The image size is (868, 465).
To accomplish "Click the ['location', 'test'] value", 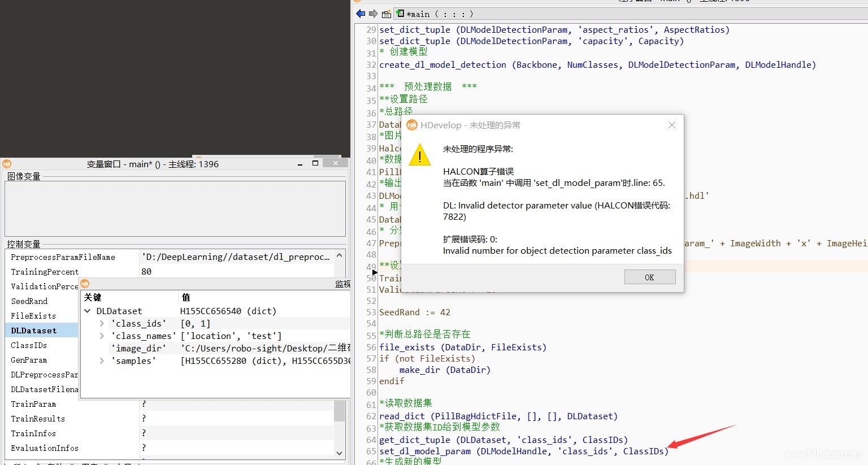I will tap(231, 336).
